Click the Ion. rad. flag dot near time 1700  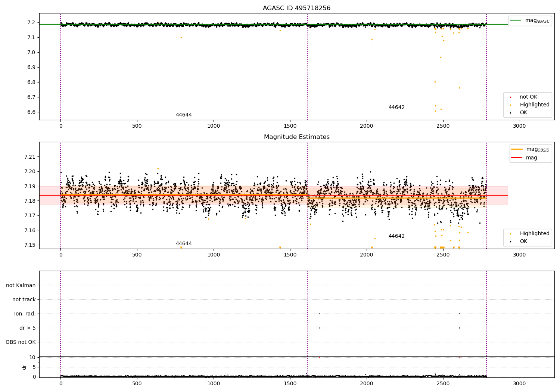[x=320, y=314]
